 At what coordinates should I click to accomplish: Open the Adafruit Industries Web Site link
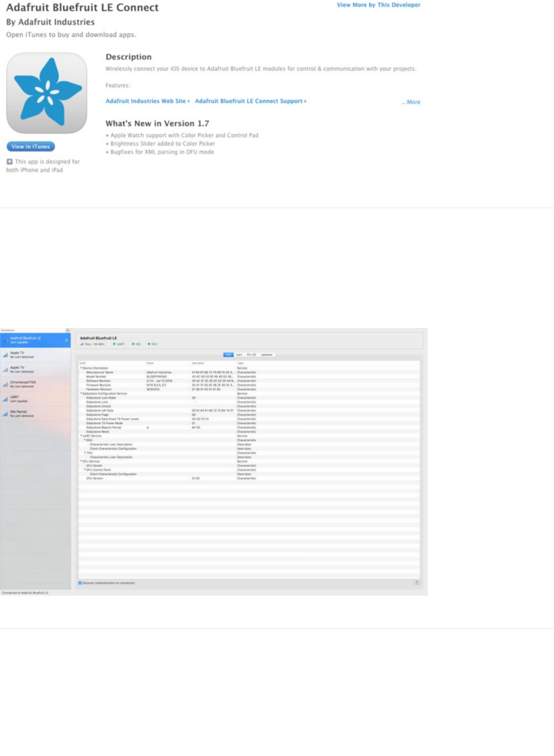pos(147,101)
